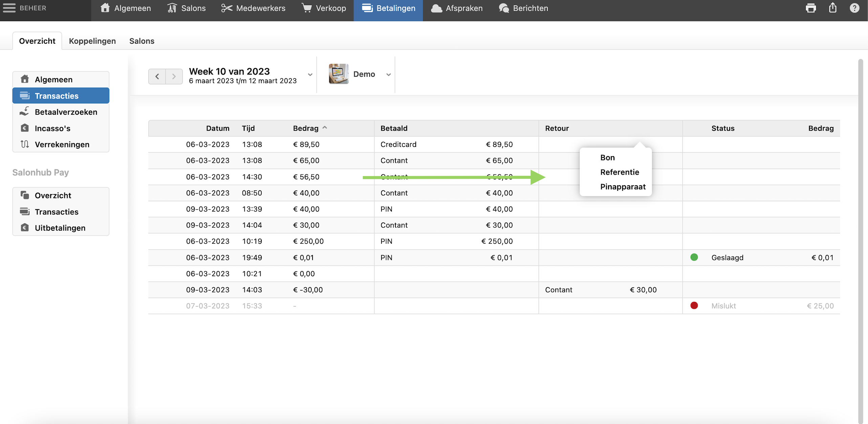Open Betaalverzoeken in sidebar
The height and width of the screenshot is (424, 868).
[x=66, y=112]
